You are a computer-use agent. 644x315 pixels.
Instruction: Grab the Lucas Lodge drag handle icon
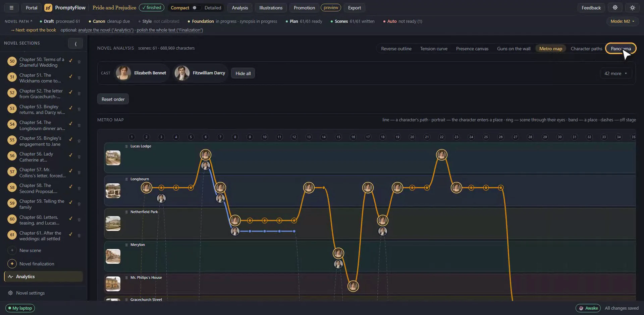click(126, 146)
